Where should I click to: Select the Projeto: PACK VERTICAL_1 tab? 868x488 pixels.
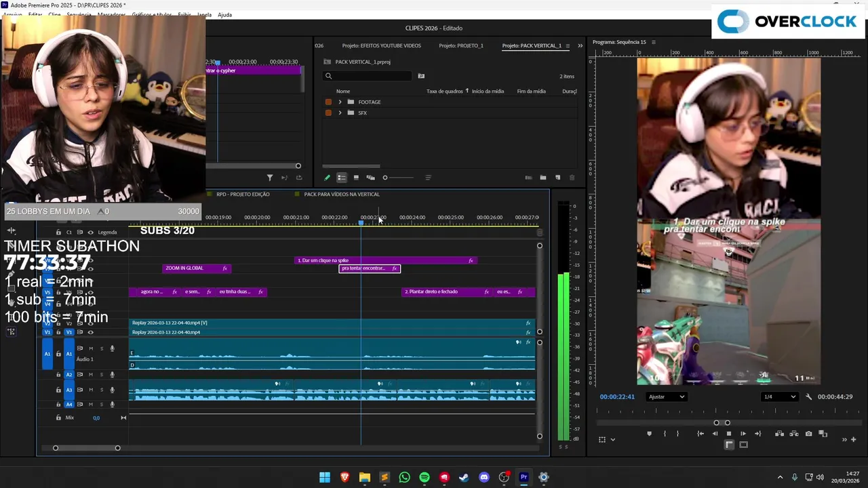click(x=532, y=45)
